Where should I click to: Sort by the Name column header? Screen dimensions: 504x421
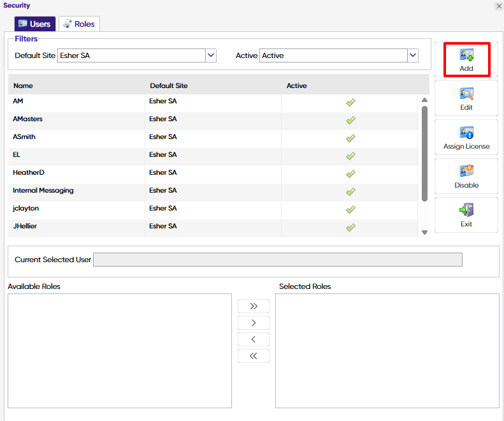click(x=23, y=85)
